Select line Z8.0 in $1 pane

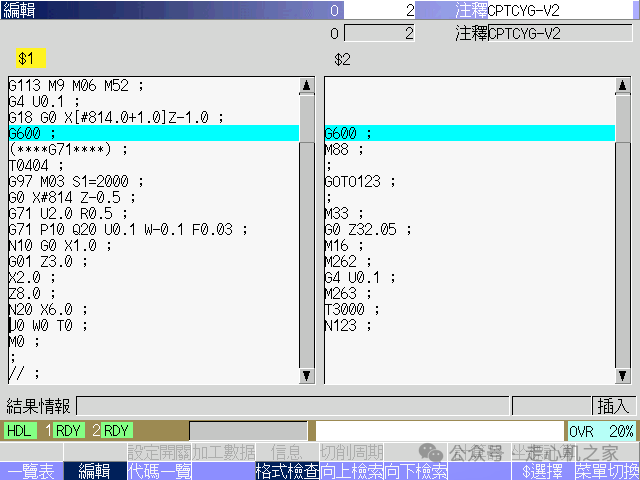tap(154, 293)
